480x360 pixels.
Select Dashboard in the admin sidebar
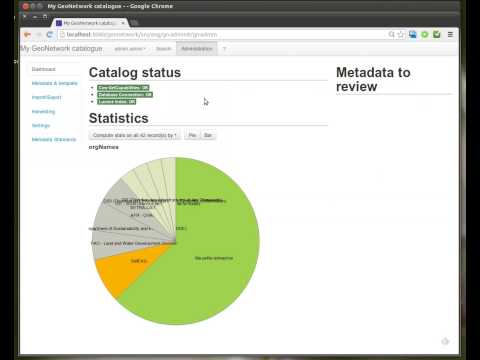[x=44, y=69]
